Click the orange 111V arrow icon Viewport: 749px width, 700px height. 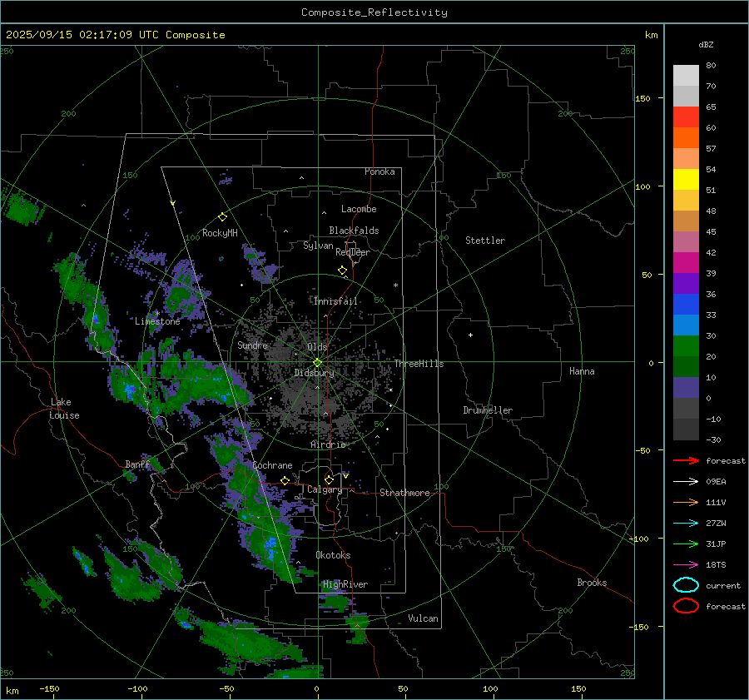point(686,502)
